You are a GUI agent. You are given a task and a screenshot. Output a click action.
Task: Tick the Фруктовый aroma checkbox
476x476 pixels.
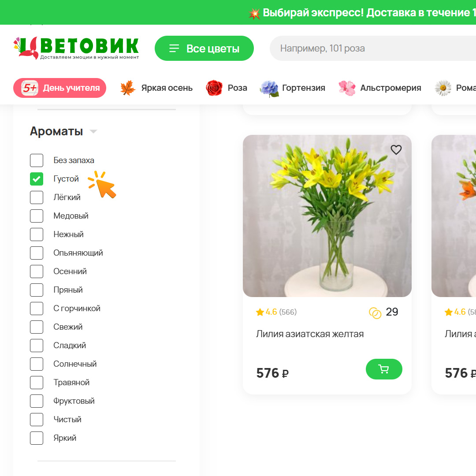coord(37,401)
